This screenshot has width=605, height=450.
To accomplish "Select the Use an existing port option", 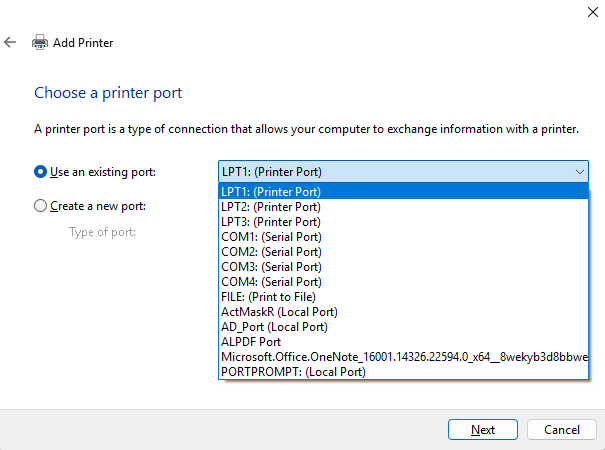I will 41,172.
